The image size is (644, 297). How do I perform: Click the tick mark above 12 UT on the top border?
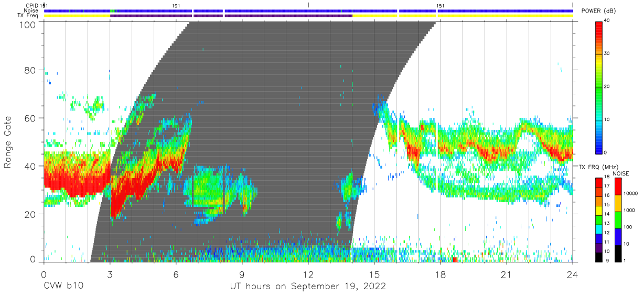(308, 5)
